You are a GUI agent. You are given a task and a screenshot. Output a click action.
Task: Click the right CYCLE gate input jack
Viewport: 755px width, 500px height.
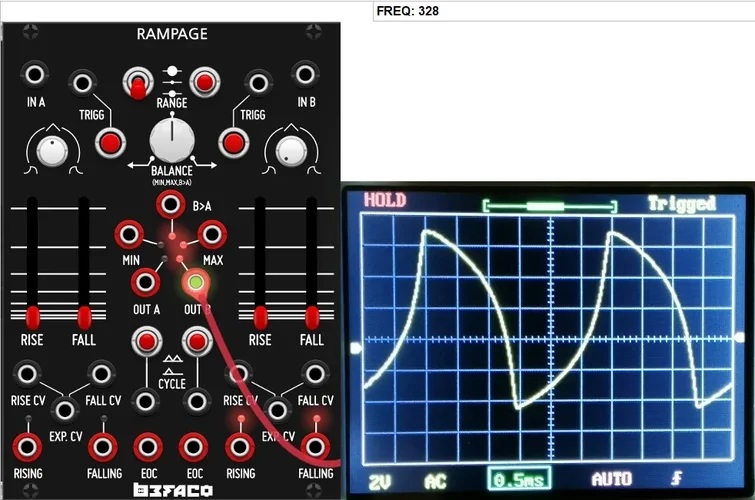point(197,401)
